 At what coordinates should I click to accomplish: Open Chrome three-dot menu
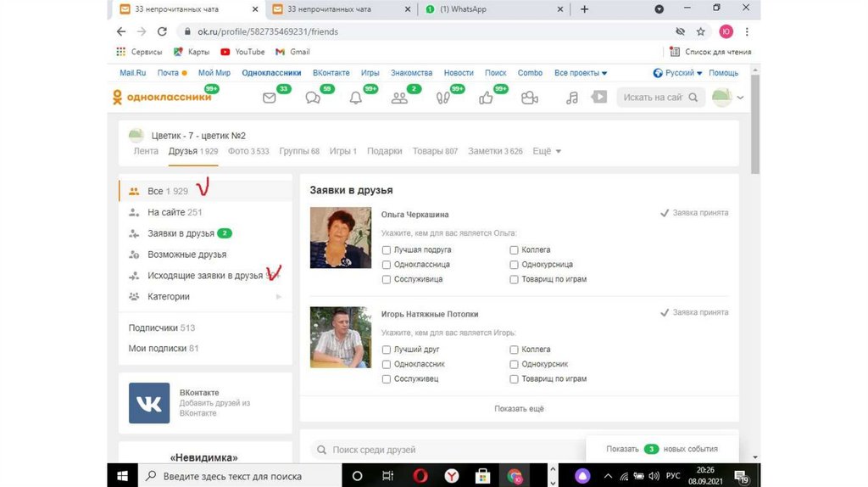[x=747, y=31]
